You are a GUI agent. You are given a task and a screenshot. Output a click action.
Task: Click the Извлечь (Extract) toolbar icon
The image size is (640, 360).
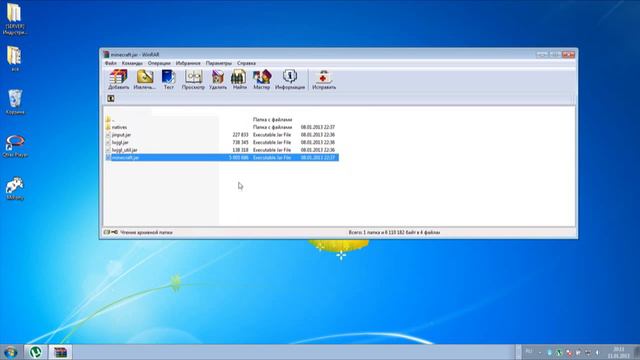[144, 80]
